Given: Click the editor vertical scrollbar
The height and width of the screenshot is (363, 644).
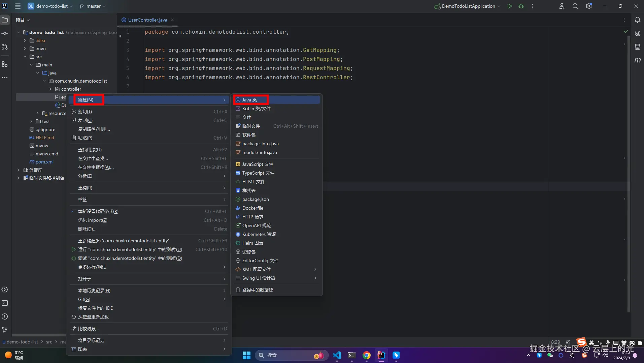Looking at the screenshot, I should [629, 174].
